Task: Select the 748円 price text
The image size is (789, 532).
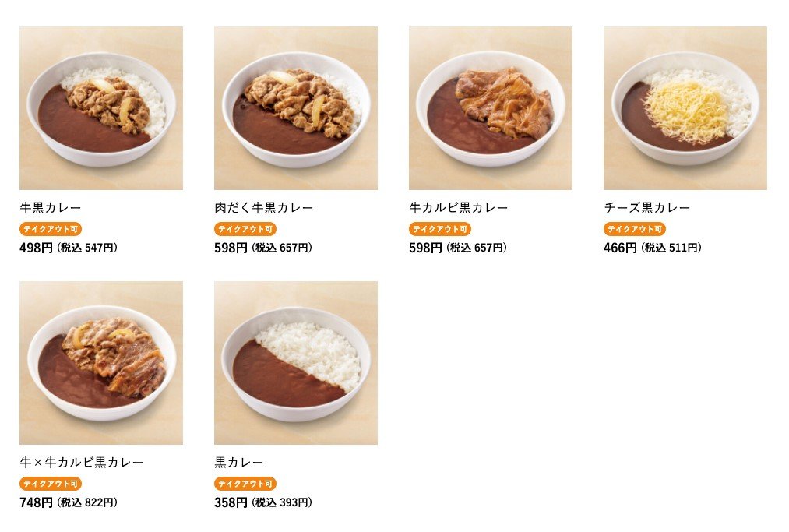Action: [37, 502]
